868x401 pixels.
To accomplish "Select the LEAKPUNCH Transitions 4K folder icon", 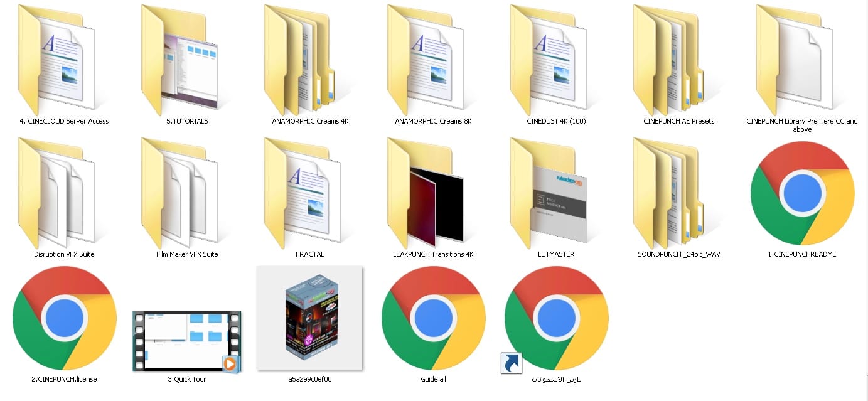I will (426, 193).
